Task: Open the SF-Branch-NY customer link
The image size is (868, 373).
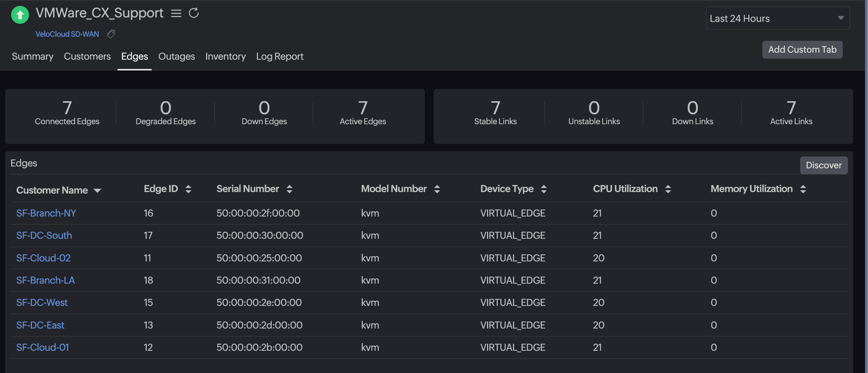Action: point(46,213)
